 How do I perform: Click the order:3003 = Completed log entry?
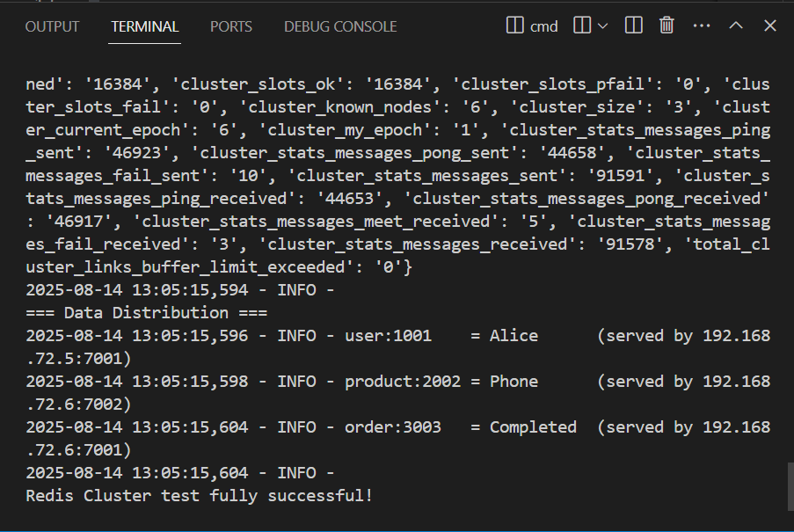click(398, 438)
